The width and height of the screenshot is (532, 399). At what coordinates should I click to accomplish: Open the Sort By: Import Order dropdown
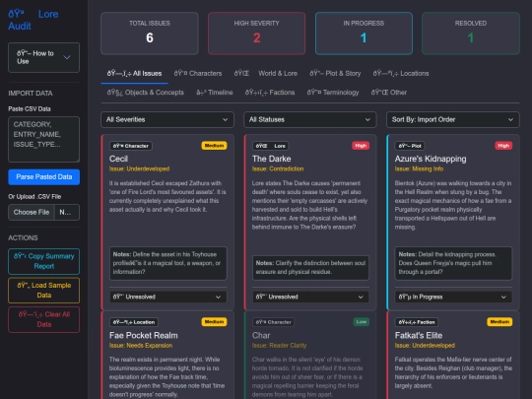(x=453, y=119)
